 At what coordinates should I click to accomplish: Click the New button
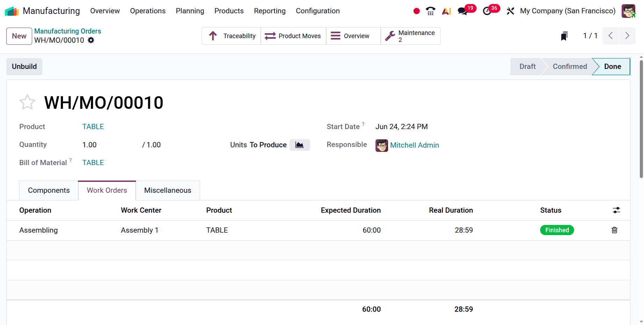[19, 36]
